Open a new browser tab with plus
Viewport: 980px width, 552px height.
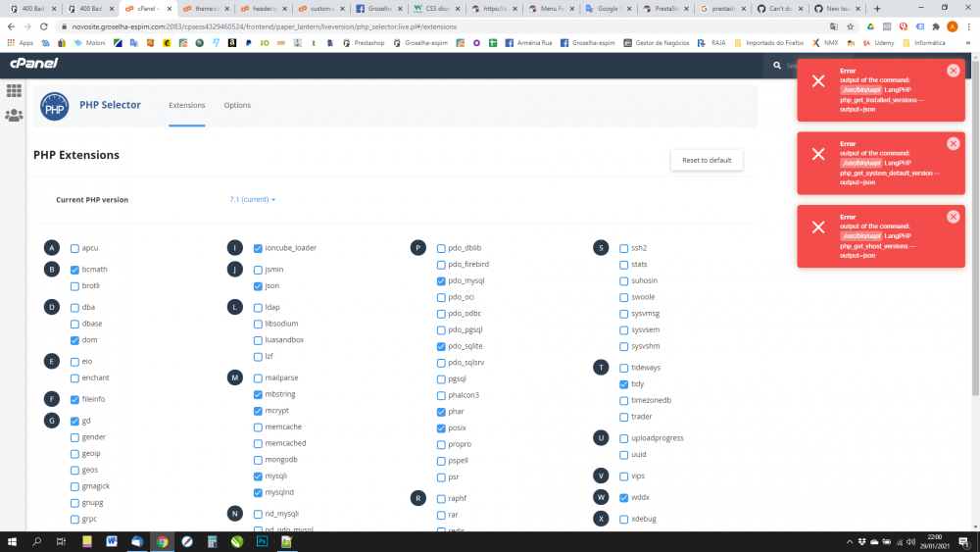click(877, 9)
